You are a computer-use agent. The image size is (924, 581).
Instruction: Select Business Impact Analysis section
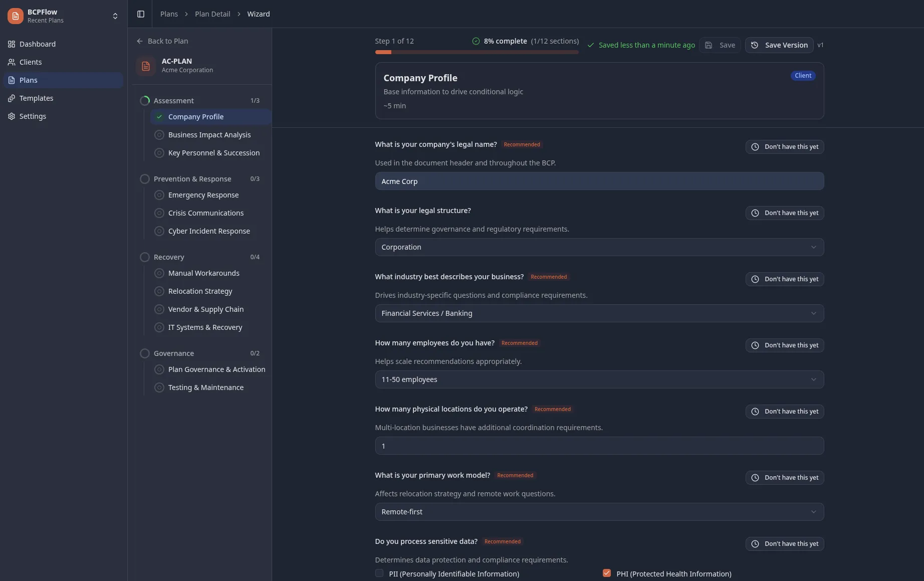point(209,135)
